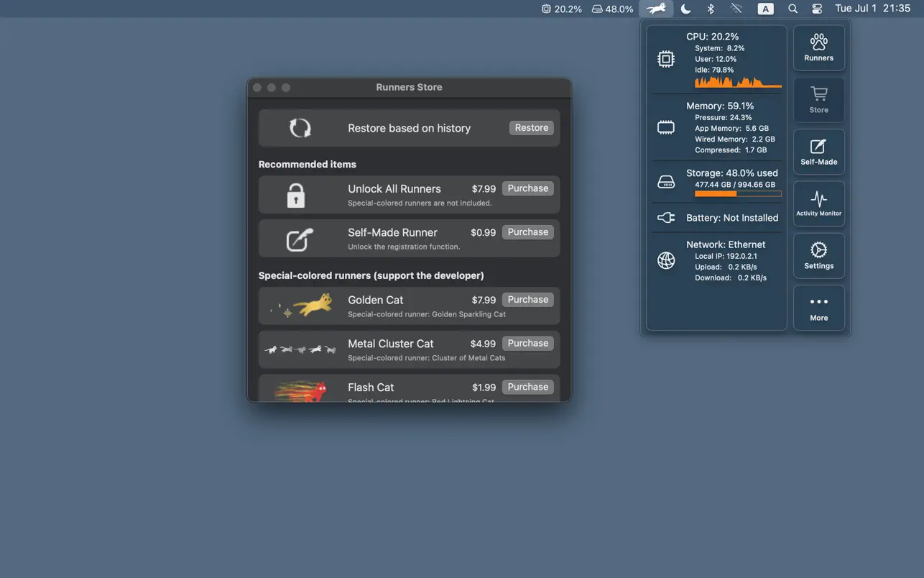This screenshot has height=578, width=924.
Task: Click the Unlock All Runners padlock icon
Action: [296, 195]
